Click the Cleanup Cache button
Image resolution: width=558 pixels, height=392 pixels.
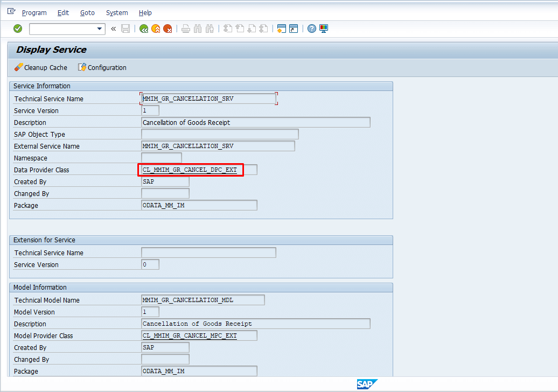tap(40, 67)
